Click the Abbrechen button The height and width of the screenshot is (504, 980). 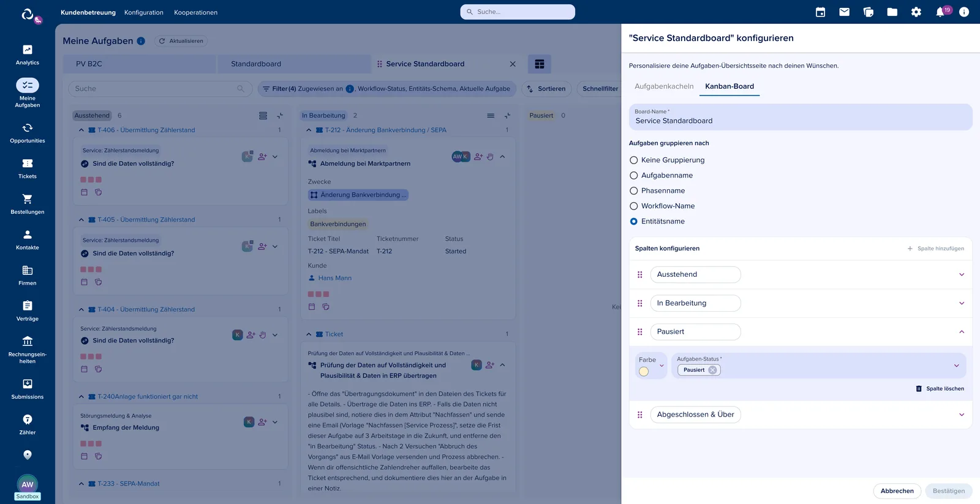(x=897, y=491)
